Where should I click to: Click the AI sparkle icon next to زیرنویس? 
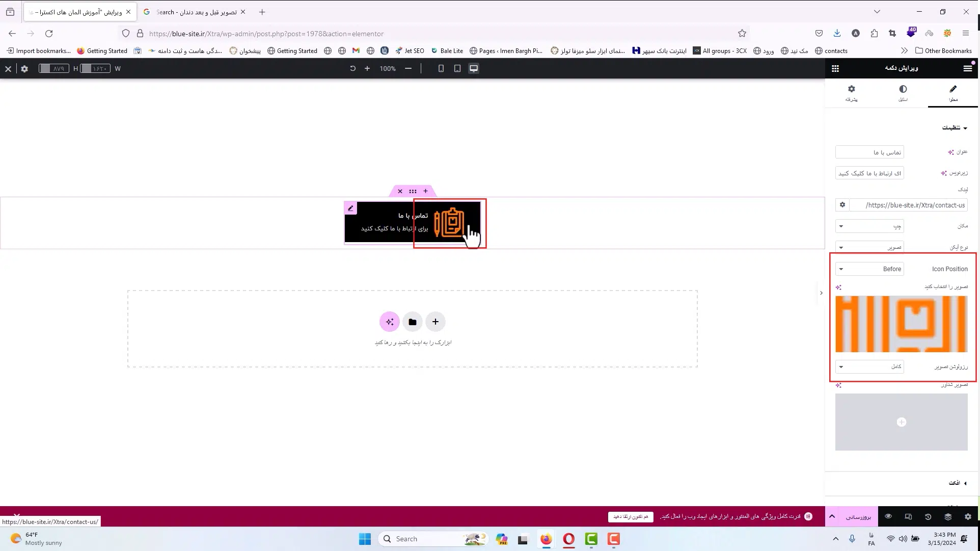click(944, 173)
